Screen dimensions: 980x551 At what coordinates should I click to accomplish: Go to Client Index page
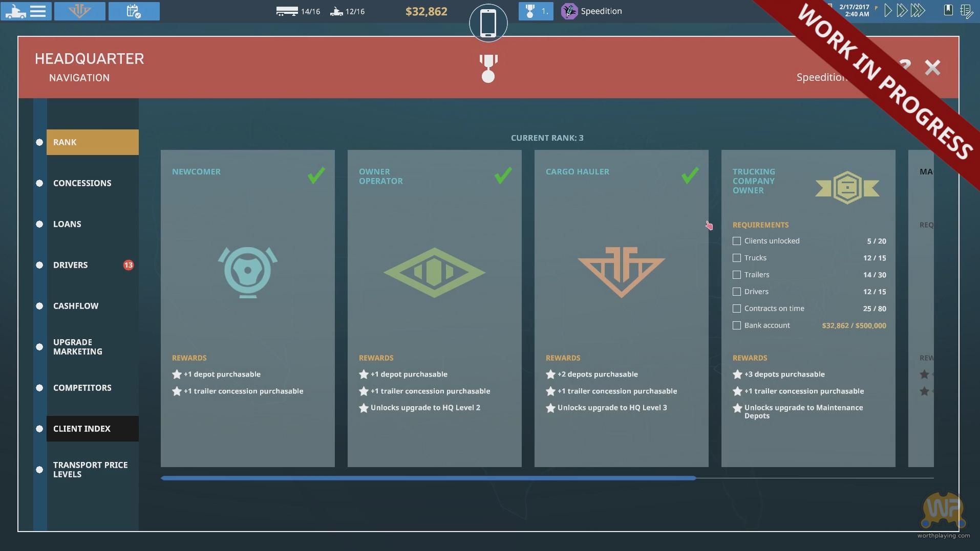coord(82,429)
